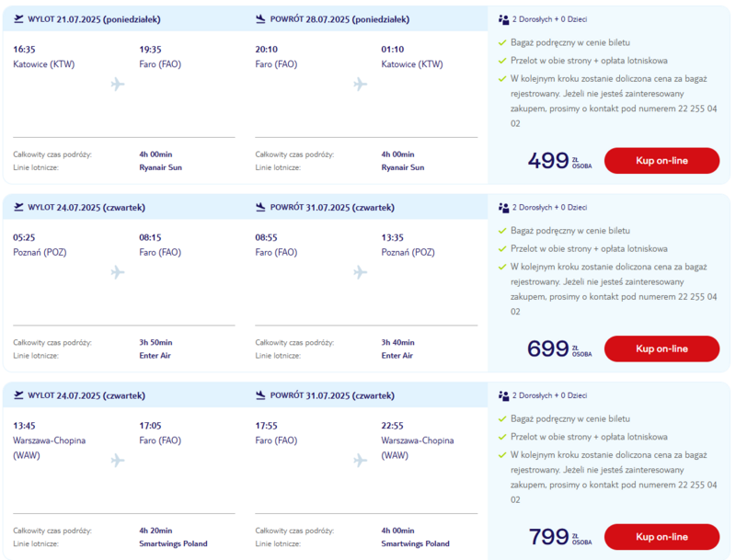Click the departure plane icon for 21.07.2025
736x560 pixels.
tap(18, 18)
